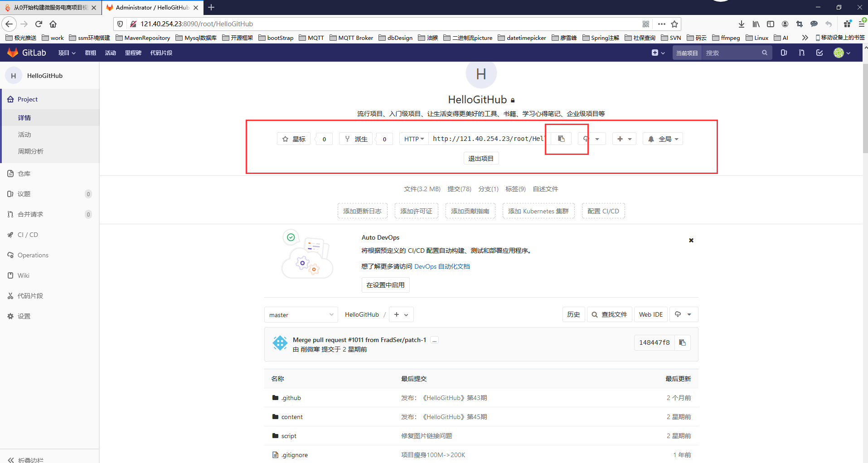This screenshot has width=868, height=463.
Task: Open the 项目 menu in navbar
Action: [67, 53]
